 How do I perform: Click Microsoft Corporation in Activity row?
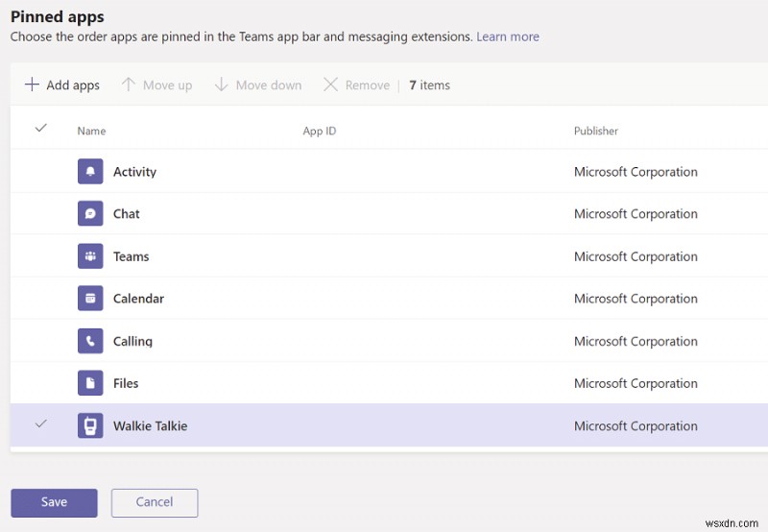636,172
